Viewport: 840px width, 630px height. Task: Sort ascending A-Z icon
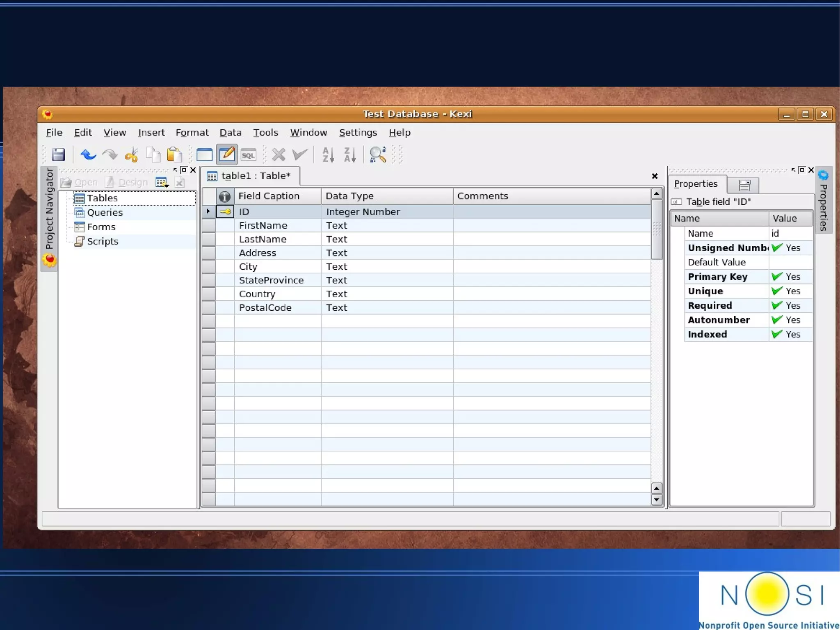(x=328, y=155)
